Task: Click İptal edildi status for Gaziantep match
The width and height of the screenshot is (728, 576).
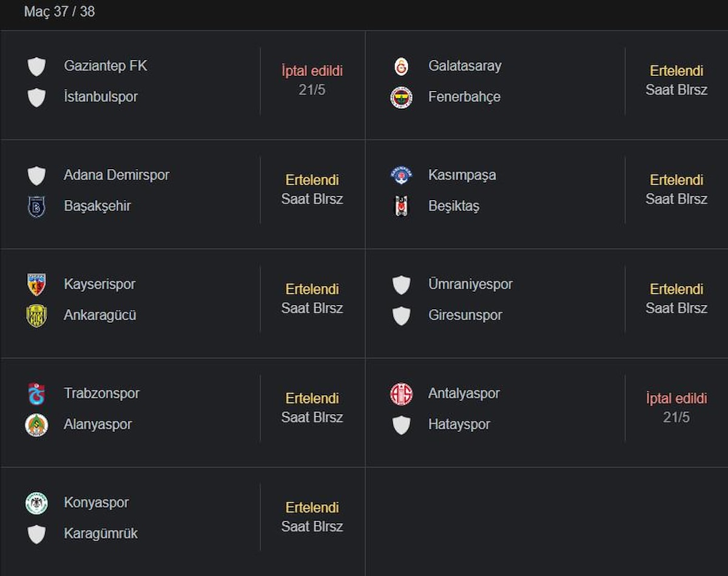Action: [x=312, y=71]
